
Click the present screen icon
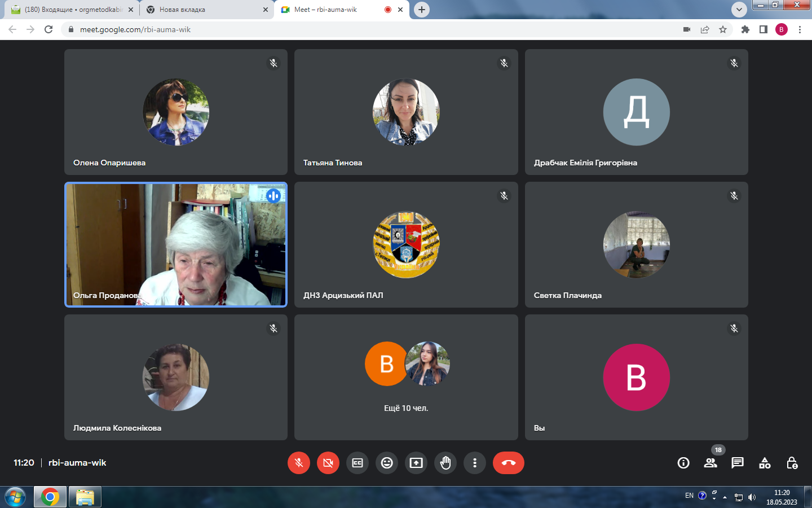point(416,463)
